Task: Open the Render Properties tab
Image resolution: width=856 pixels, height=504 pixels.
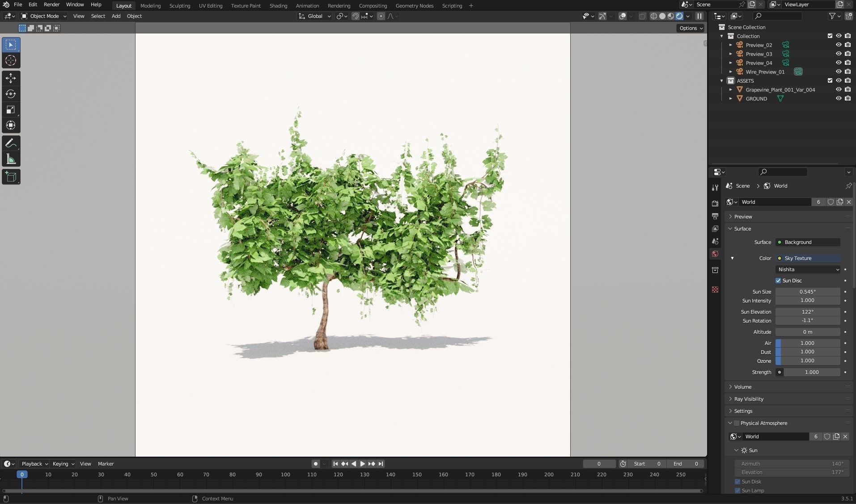Action: (715, 203)
